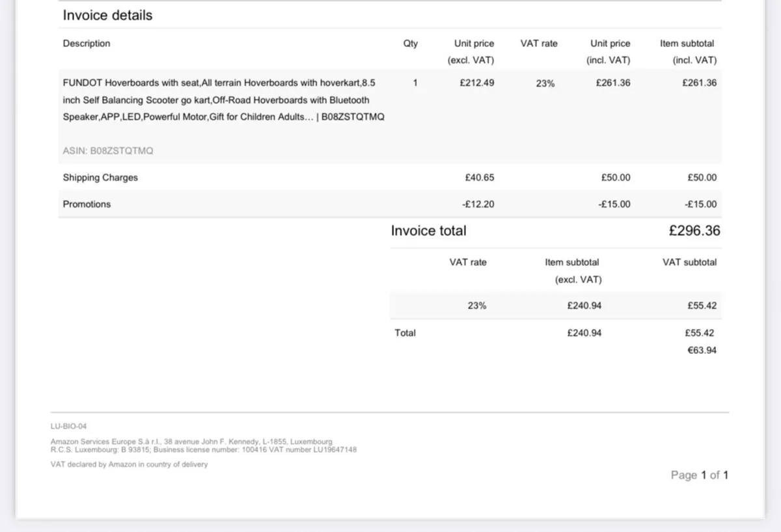Click the VAT subtotal column header
781x532 pixels.
[689, 263]
